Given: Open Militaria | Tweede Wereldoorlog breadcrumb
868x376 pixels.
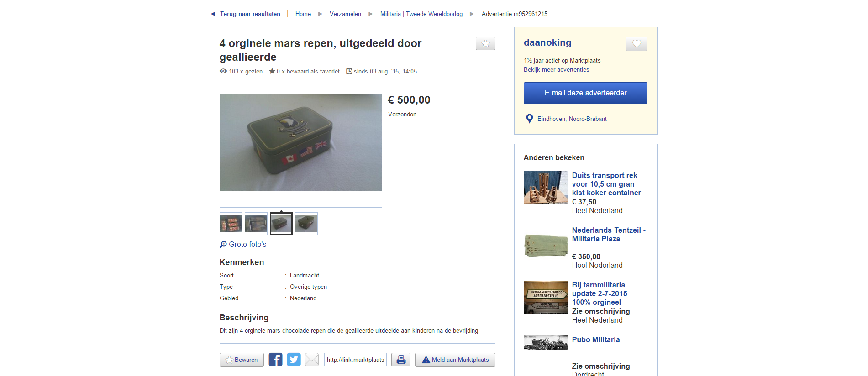Looking at the screenshot, I should tap(421, 14).
